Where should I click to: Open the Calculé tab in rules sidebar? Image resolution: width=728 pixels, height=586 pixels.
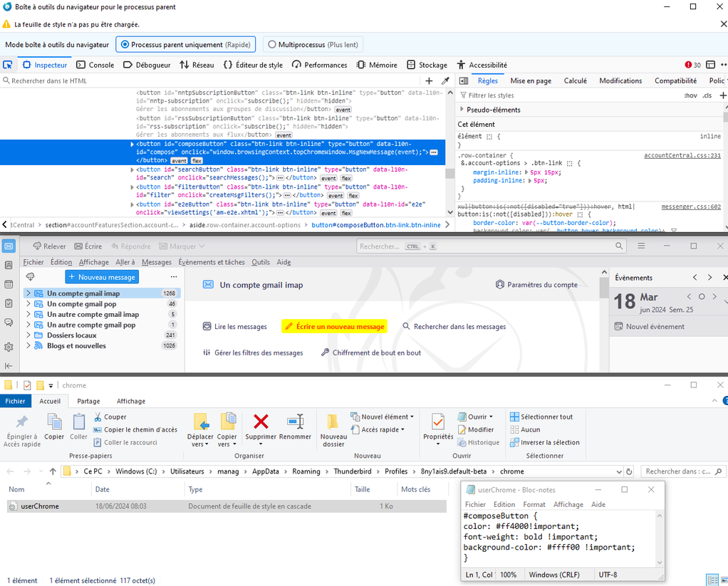click(576, 80)
